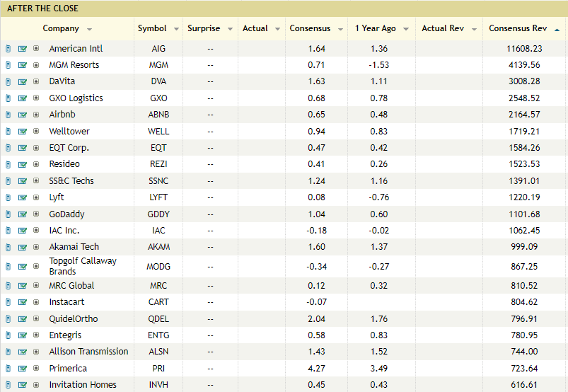Expand the Airbnb row details
Image resolution: width=568 pixels, height=392 pixels.
pyautogui.click(x=36, y=115)
